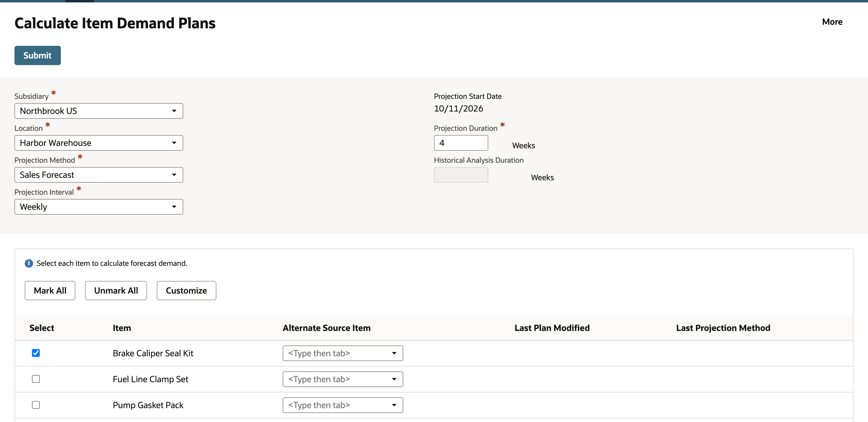Click the Brake Caliper Seal Kit item name

click(x=153, y=353)
